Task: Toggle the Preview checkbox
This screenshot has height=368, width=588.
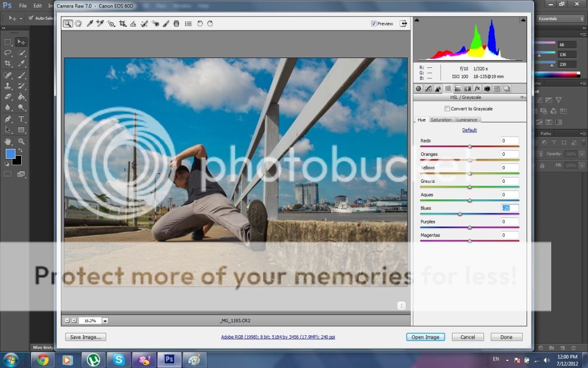Action: [x=373, y=24]
